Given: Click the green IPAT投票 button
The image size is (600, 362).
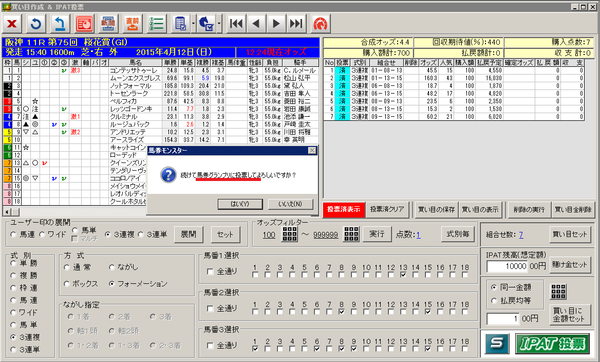Looking at the screenshot, I should click(x=552, y=343).
